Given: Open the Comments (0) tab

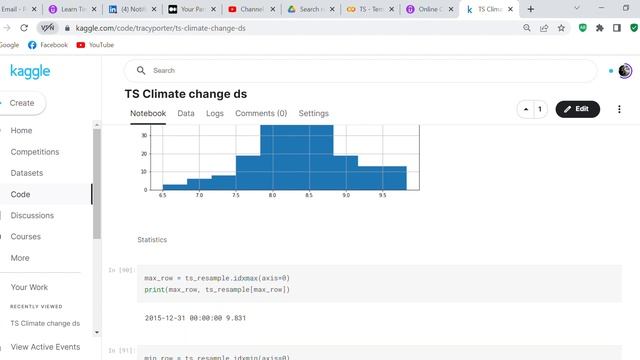Looking at the screenshot, I should click(261, 113).
